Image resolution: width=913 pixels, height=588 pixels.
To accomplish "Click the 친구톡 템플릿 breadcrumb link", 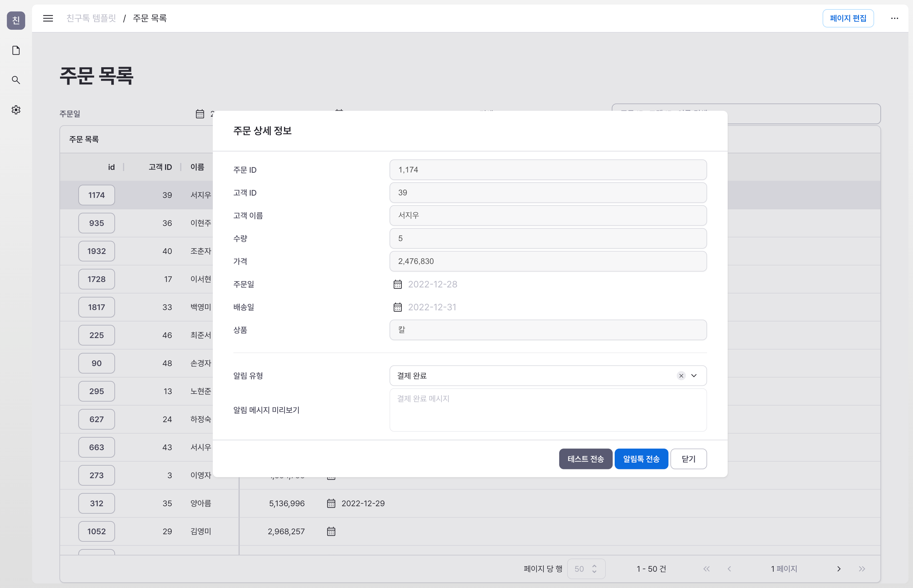I will pyautogui.click(x=91, y=18).
